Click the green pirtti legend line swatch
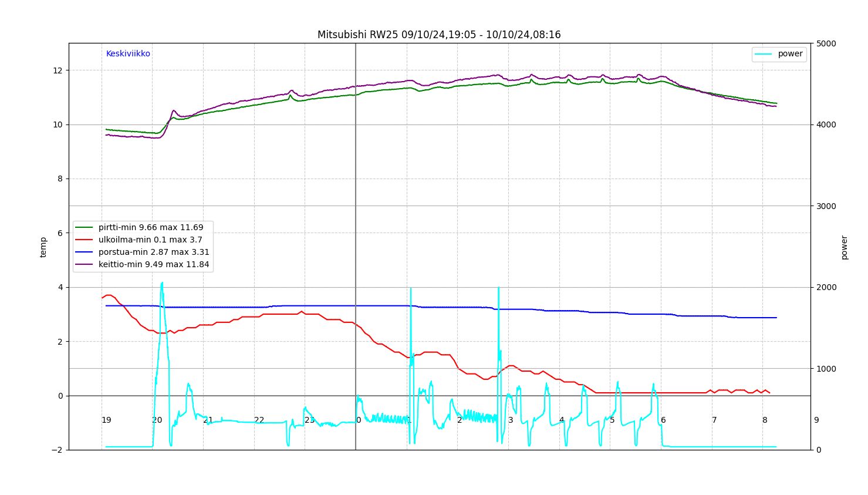868x495 pixels. tap(85, 228)
